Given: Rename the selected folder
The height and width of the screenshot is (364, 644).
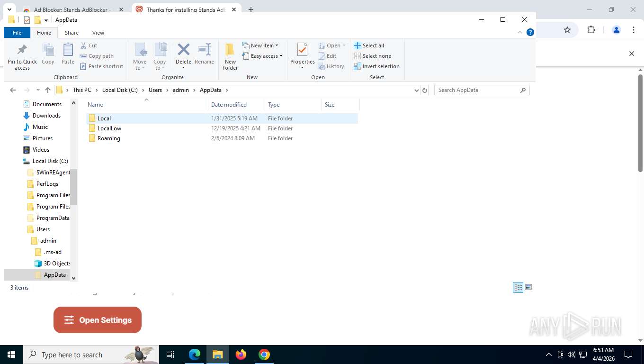Looking at the screenshot, I should (x=204, y=54).
